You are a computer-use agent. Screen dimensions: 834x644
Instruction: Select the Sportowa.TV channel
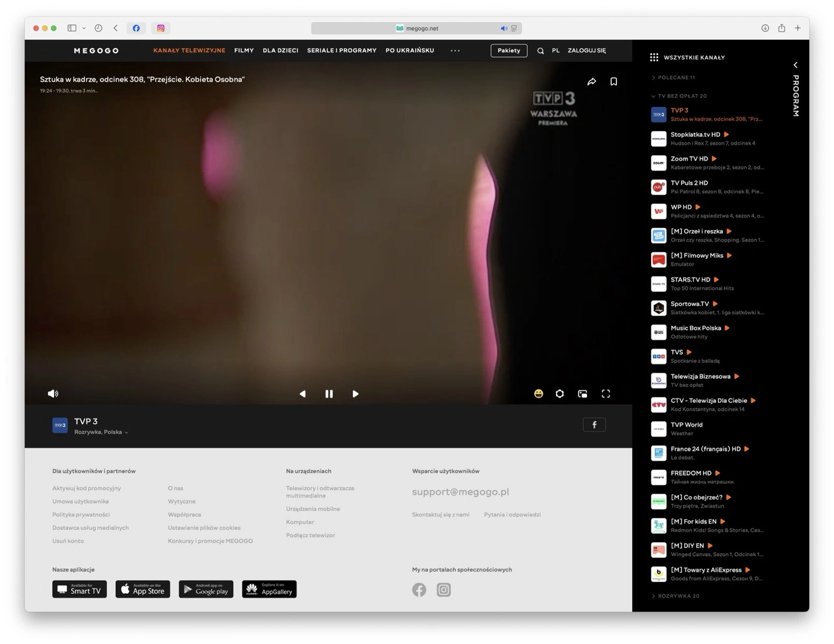pos(708,308)
